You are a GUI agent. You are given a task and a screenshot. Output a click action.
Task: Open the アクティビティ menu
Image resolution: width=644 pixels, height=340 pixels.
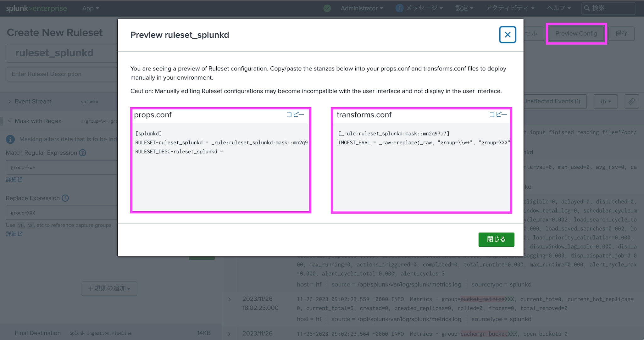click(x=510, y=8)
